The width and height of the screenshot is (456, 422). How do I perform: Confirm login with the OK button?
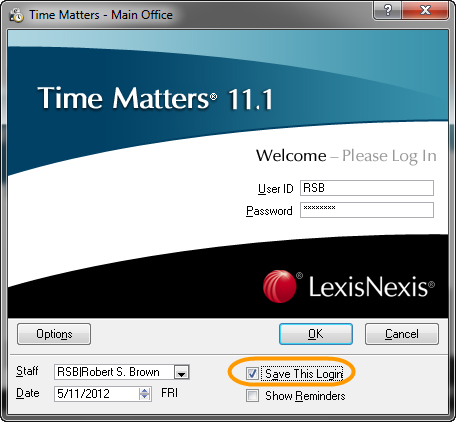tap(316, 334)
